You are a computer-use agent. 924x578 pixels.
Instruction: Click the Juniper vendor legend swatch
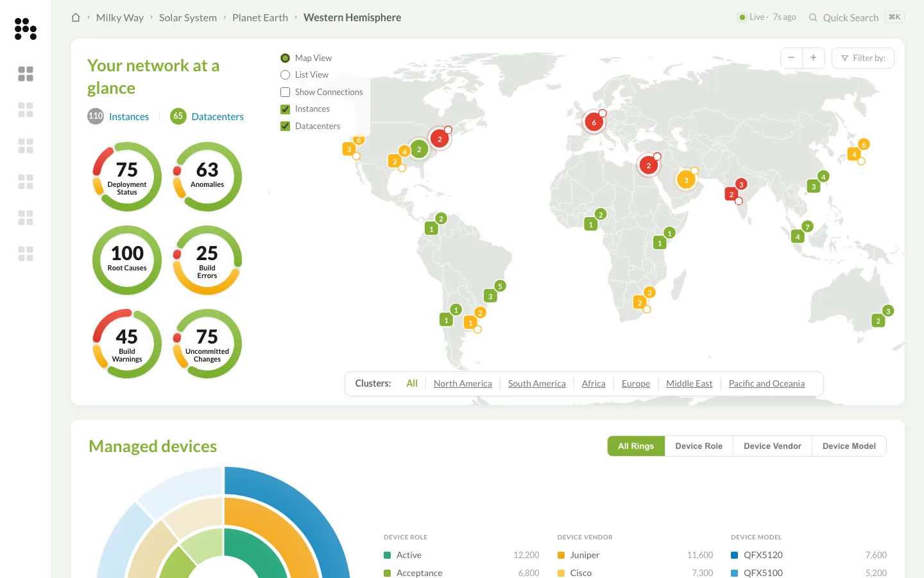tap(561, 555)
